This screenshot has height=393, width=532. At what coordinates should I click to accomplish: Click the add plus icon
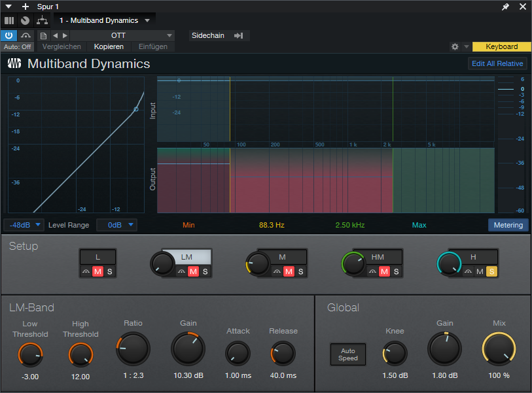[x=26, y=7]
